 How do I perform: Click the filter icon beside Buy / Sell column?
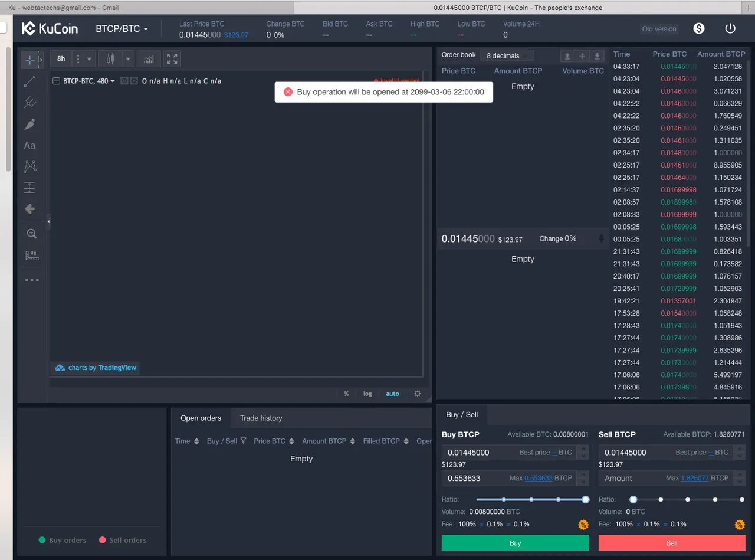click(x=243, y=441)
